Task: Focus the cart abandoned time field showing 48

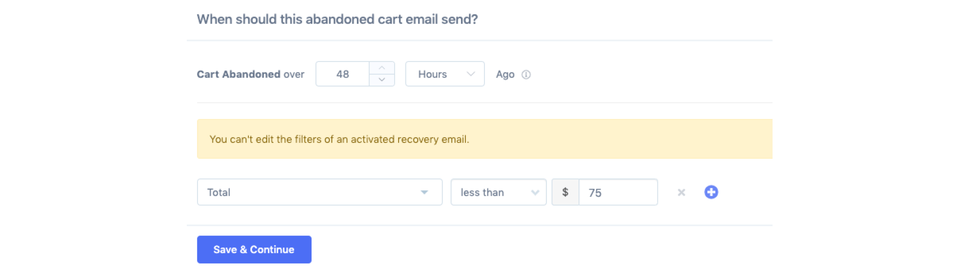Action: (x=343, y=74)
